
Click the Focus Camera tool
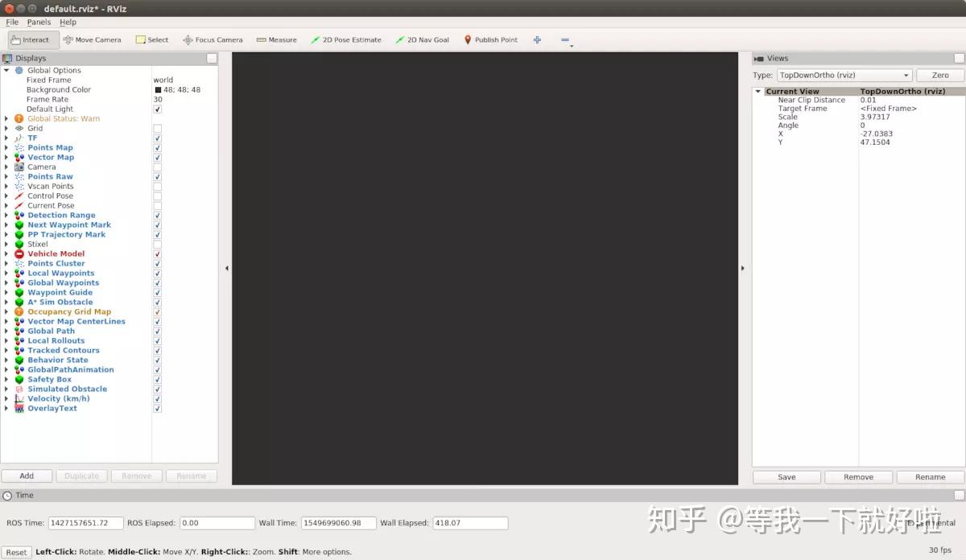213,39
